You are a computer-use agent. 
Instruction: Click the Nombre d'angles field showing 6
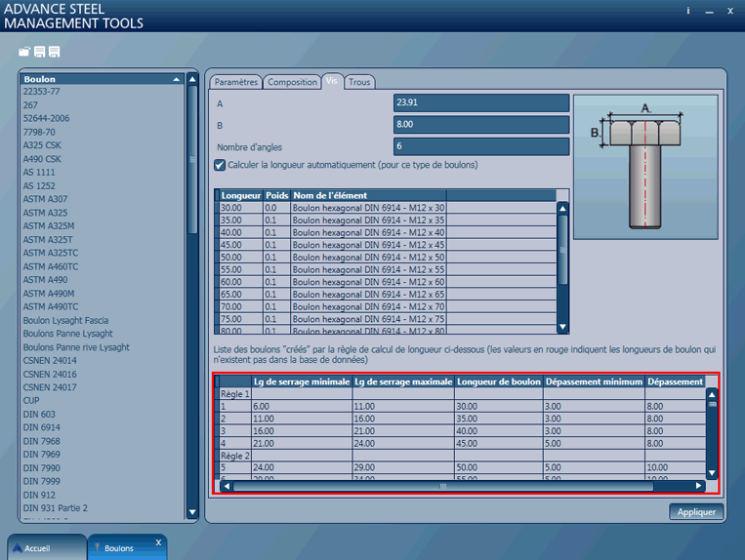(481, 146)
